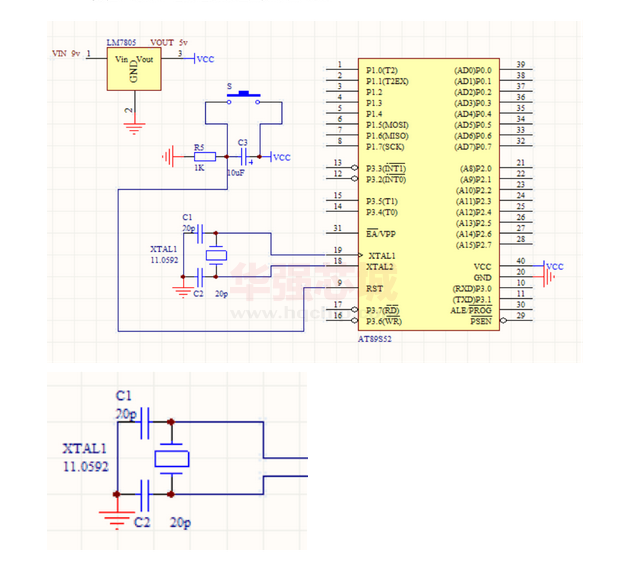This screenshot has width=626, height=584.
Task: Click capacitor C1 in the enlarged inset
Action: (146, 421)
